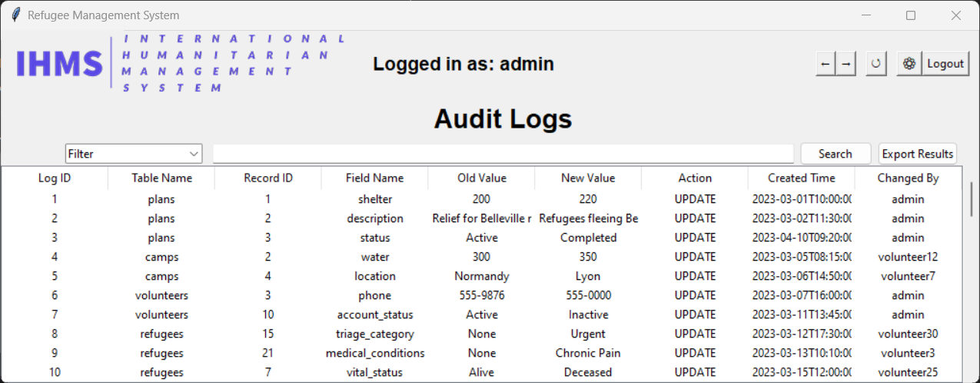The width and height of the screenshot is (980, 383).
Task: Click the timestamp '2023-03-15T12:00:0'
Action: [x=802, y=372]
